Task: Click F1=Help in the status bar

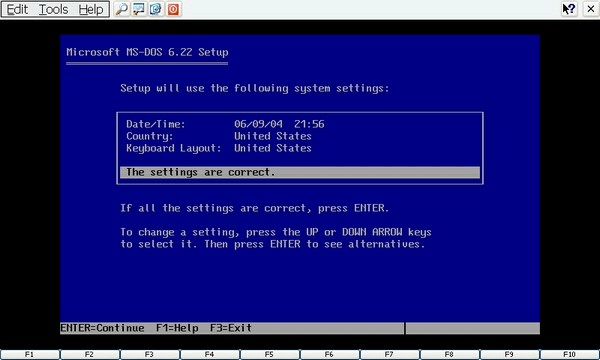Action: 177,328
